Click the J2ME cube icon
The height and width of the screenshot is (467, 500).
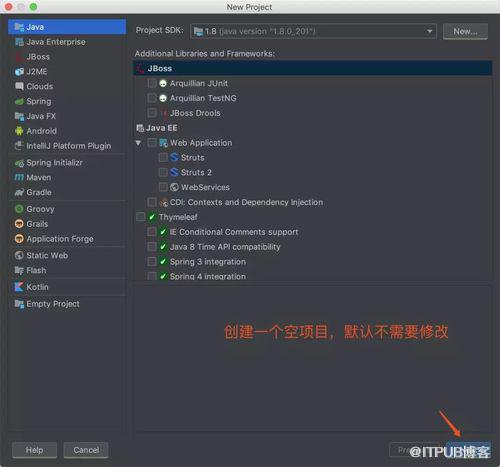coord(19,72)
